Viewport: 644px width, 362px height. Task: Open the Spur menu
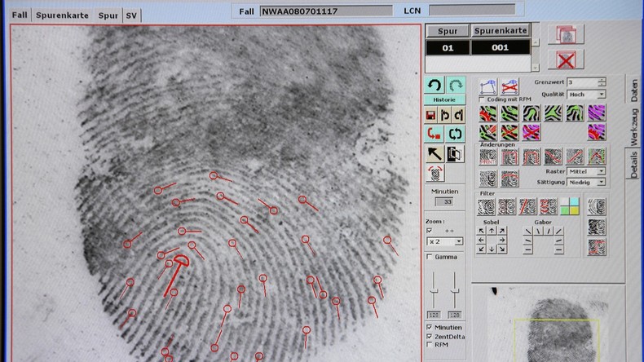click(x=108, y=15)
